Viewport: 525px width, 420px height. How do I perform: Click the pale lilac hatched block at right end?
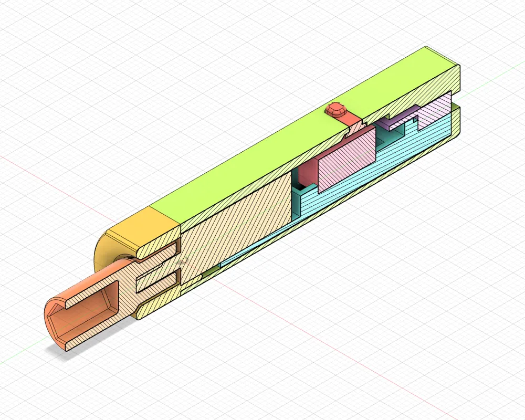tap(435, 112)
